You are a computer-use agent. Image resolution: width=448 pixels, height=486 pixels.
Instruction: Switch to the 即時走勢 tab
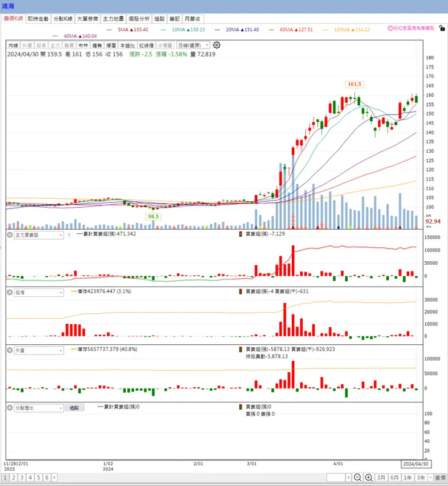[x=38, y=19]
